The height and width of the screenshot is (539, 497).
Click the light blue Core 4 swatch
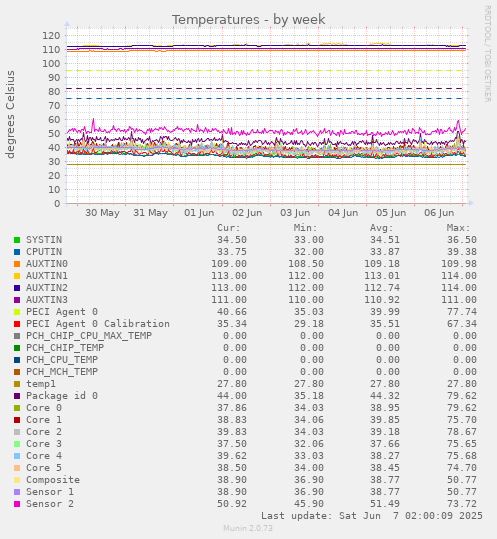(x=17, y=456)
